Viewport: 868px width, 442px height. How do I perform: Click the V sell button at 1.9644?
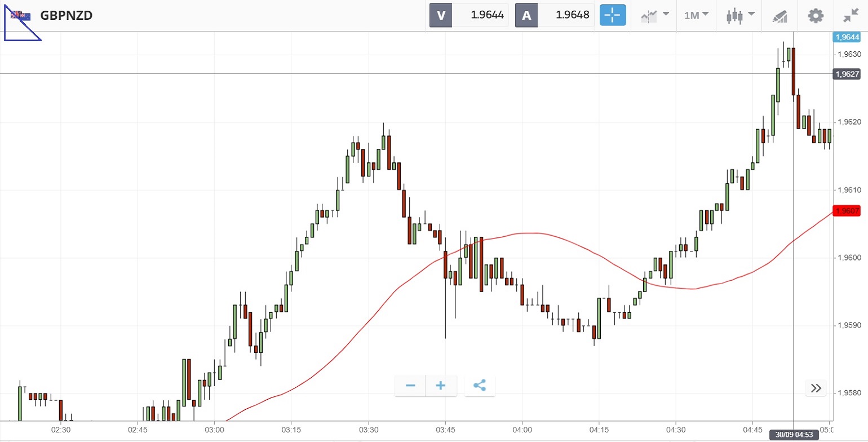coord(469,15)
